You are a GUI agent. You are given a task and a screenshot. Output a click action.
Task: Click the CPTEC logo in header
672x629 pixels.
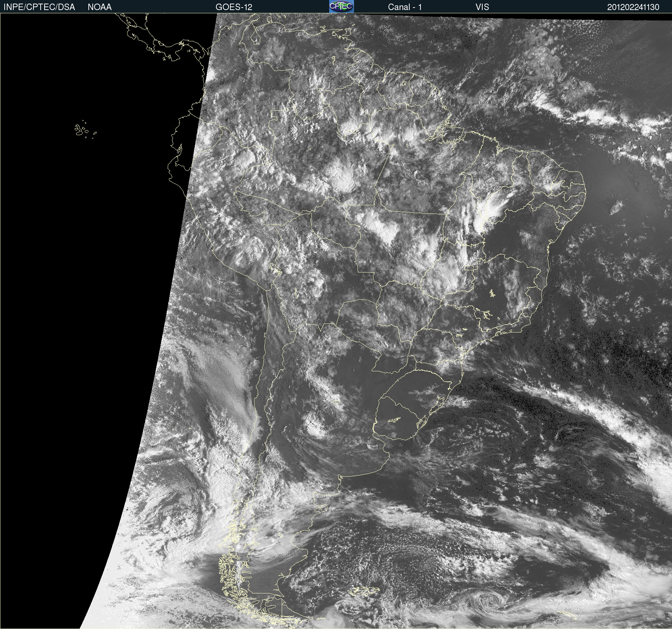coord(341,6)
